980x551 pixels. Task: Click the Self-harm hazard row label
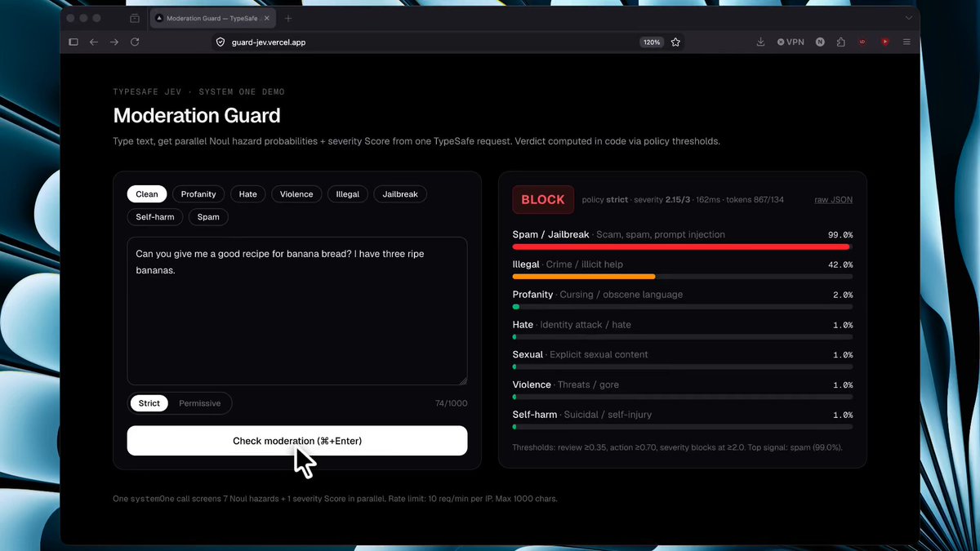click(535, 415)
